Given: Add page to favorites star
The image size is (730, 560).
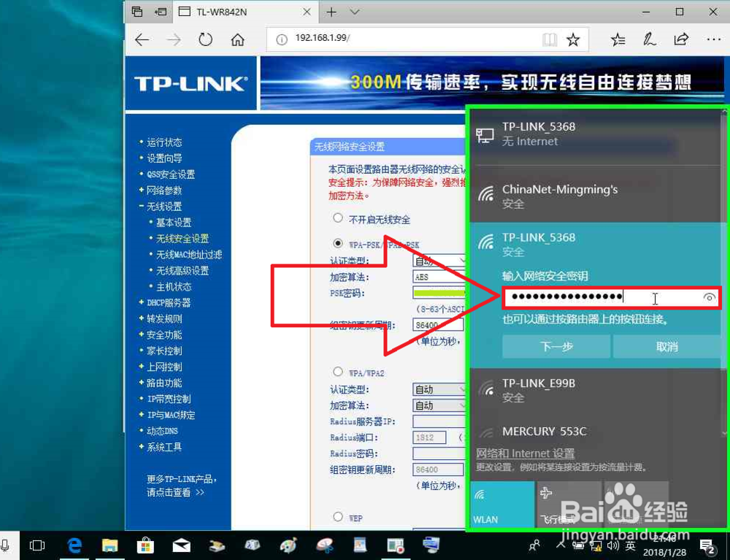Looking at the screenshot, I should (573, 39).
